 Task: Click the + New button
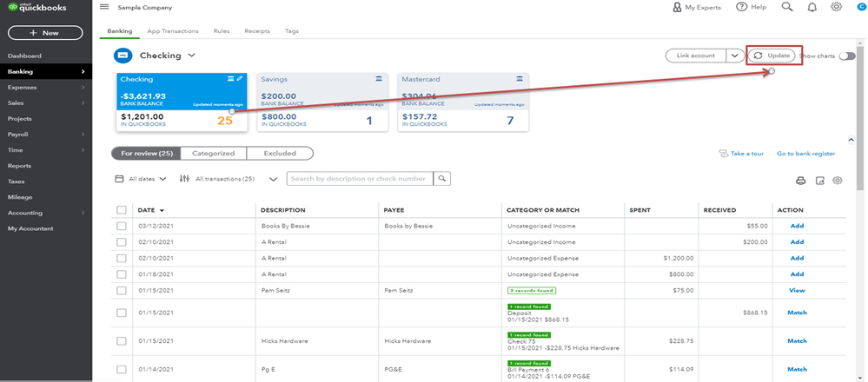tap(45, 33)
